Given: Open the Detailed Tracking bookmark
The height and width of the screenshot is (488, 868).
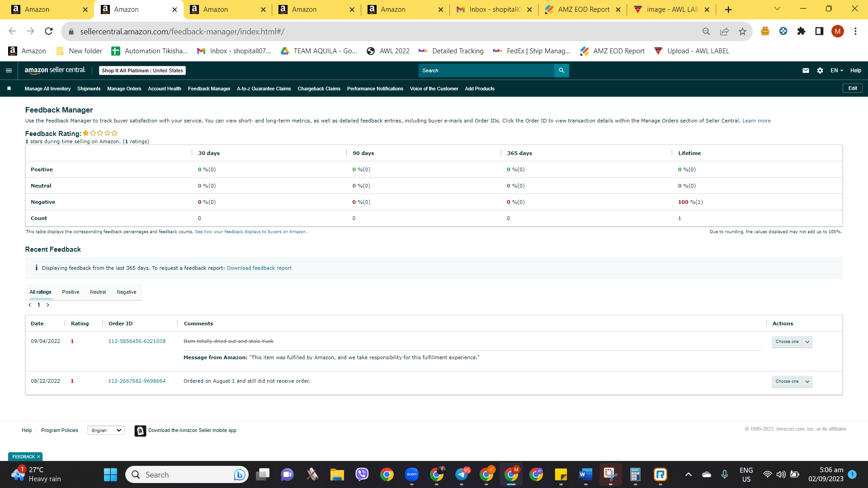Looking at the screenshot, I should coord(451,51).
